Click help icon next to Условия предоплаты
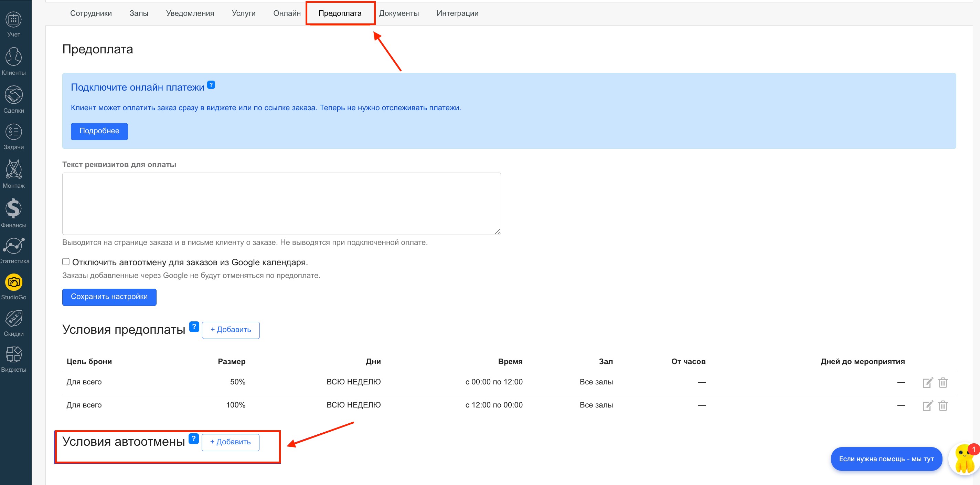The image size is (980, 485). (x=194, y=327)
